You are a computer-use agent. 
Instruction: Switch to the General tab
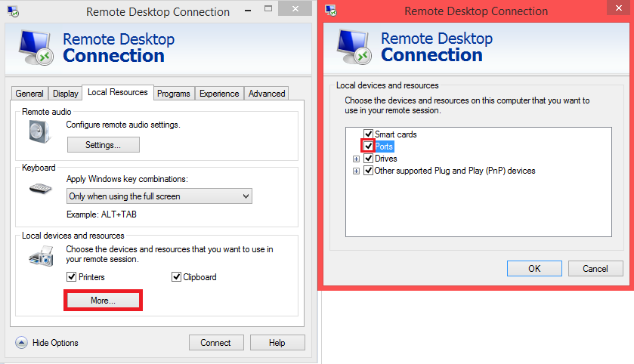click(x=29, y=94)
